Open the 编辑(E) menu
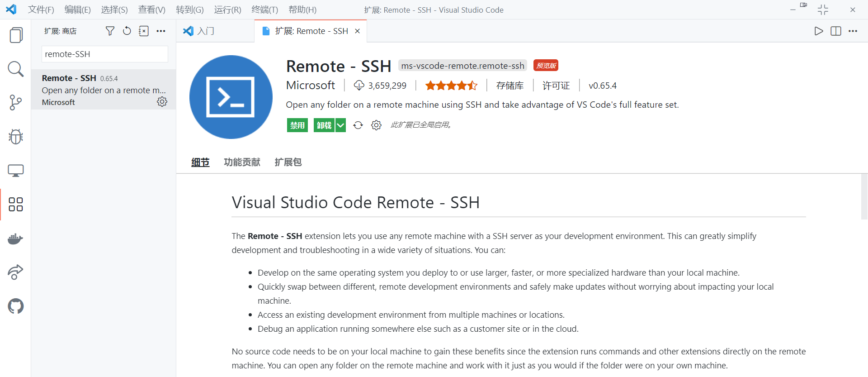The height and width of the screenshot is (377, 868). 78,10
